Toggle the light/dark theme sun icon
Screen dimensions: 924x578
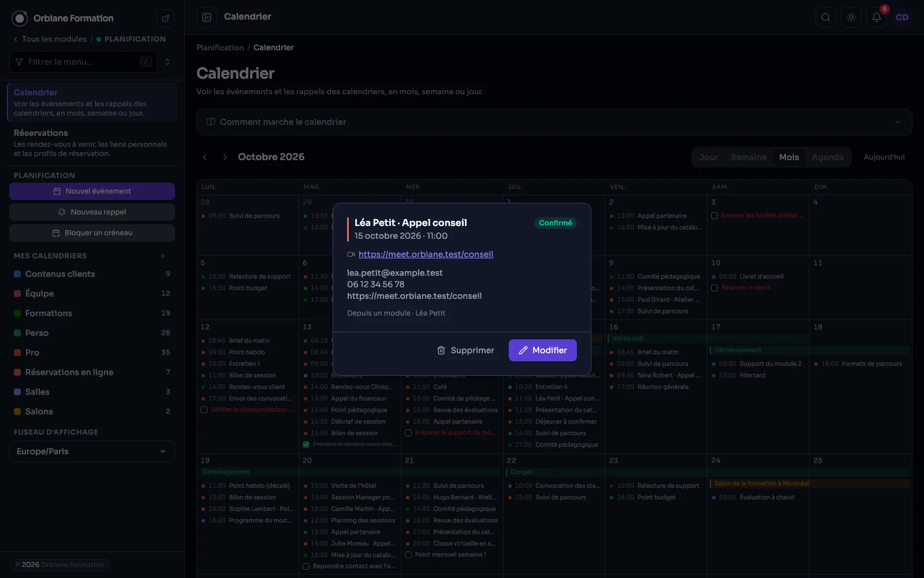pyautogui.click(x=851, y=17)
